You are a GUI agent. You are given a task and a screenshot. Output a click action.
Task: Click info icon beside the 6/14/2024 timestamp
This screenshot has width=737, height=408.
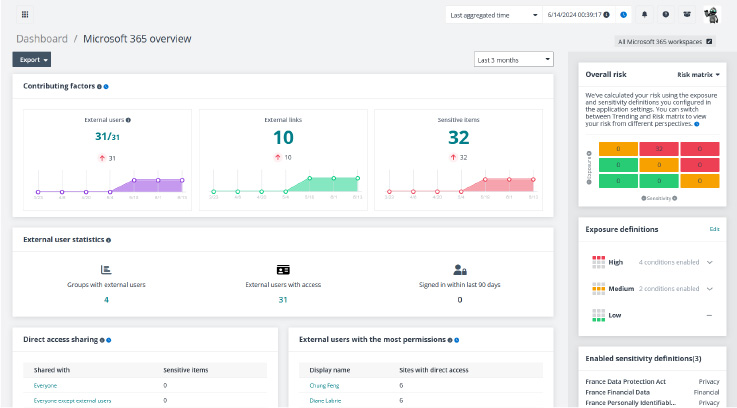tap(606, 15)
